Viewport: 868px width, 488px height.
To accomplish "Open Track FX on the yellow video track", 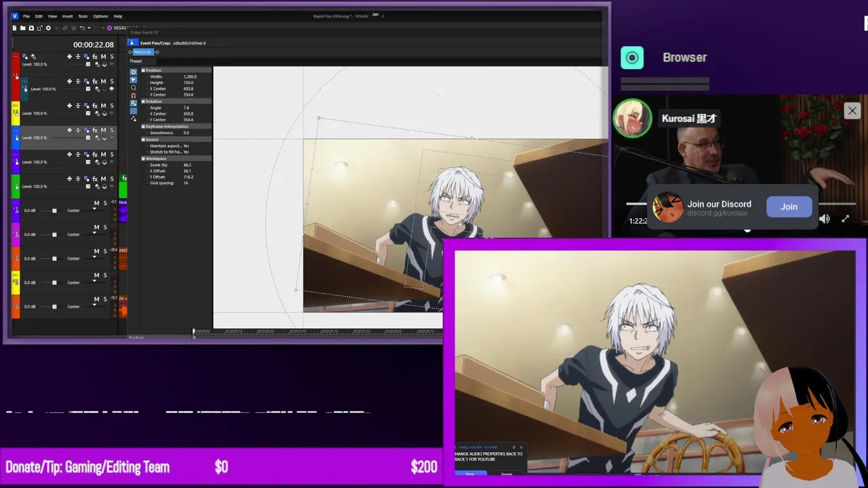I will click(95, 106).
